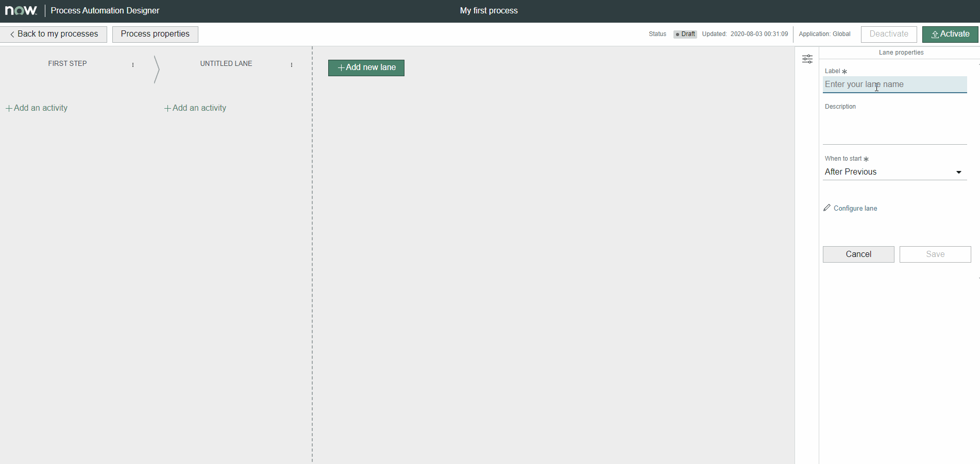Screen dimensions: 980x464
Task: Focus the lane Label input field
Action: pyautogui.click(x=894, y=84)
